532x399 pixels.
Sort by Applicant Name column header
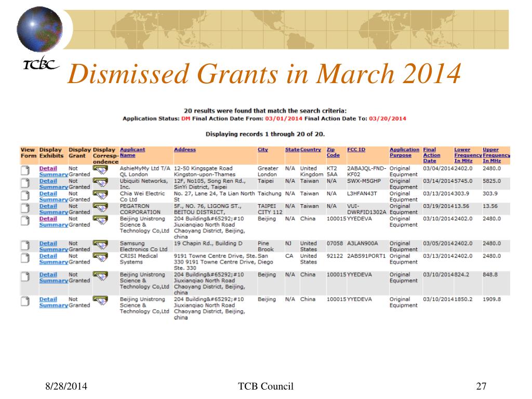pyautogui.click(x=132, y=152)
